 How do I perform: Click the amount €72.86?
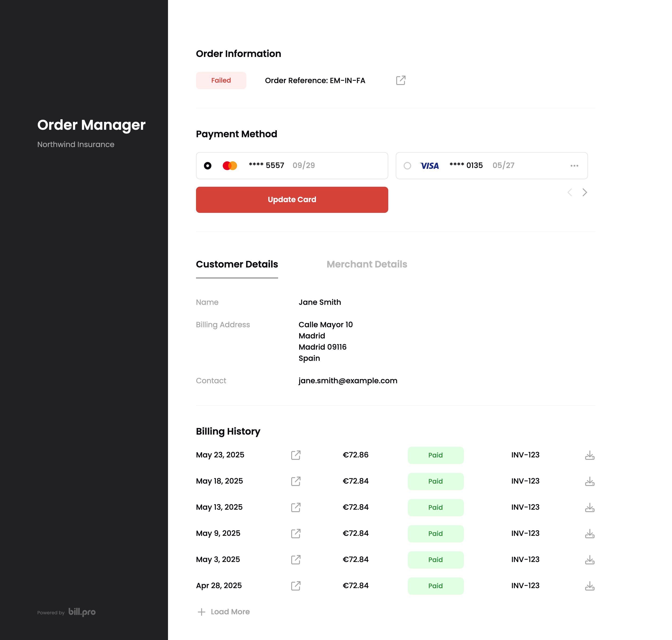[x=355, y=455]
